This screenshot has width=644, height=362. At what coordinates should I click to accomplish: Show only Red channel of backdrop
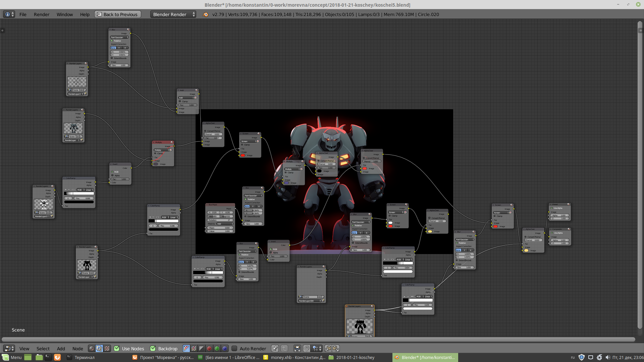tap(209, 349)
